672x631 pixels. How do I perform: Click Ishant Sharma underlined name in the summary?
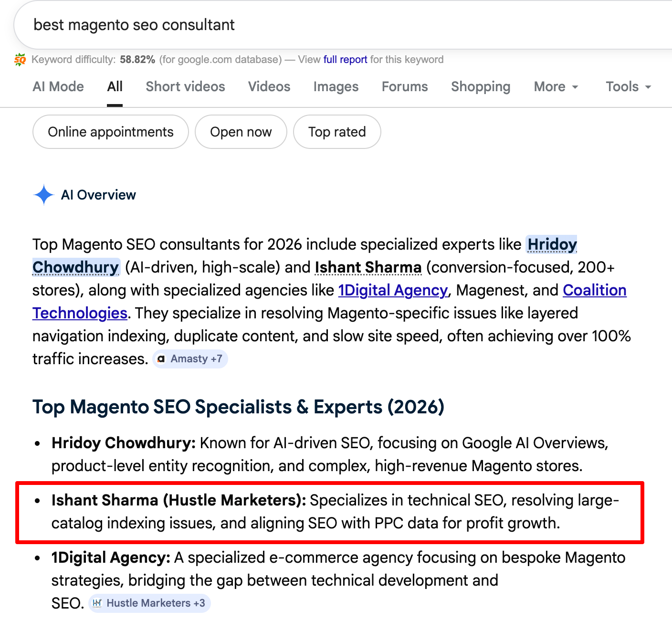click(x=368, y=267)
